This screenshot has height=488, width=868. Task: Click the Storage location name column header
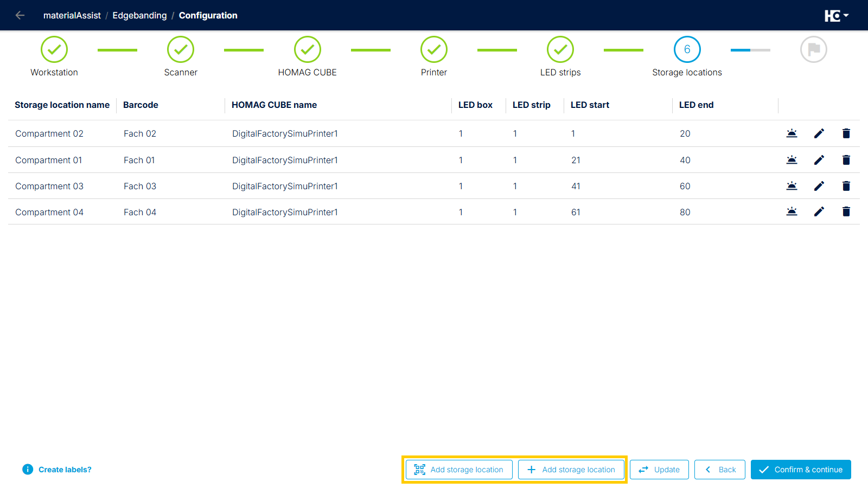(62, 105)
